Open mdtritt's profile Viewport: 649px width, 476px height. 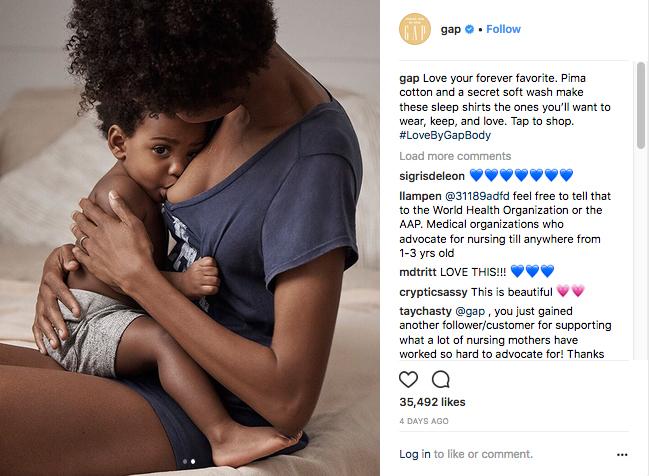click(x=418, y=272)
